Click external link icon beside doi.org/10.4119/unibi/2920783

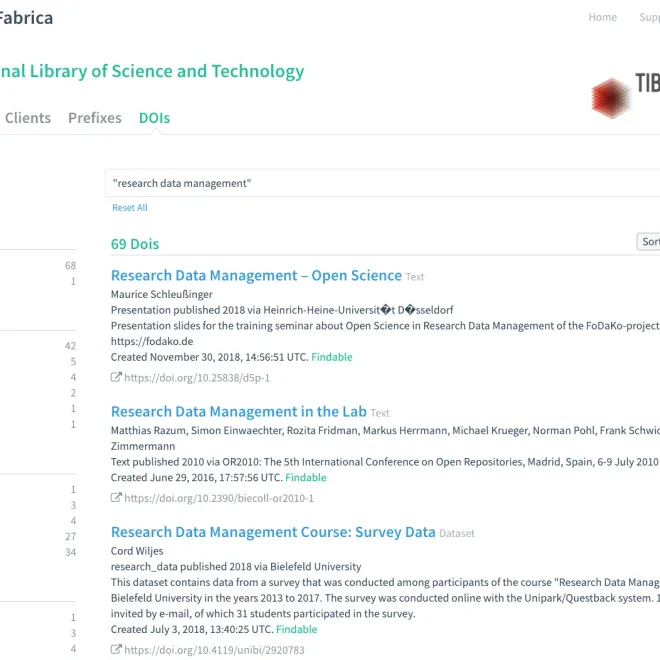(116, 650)
